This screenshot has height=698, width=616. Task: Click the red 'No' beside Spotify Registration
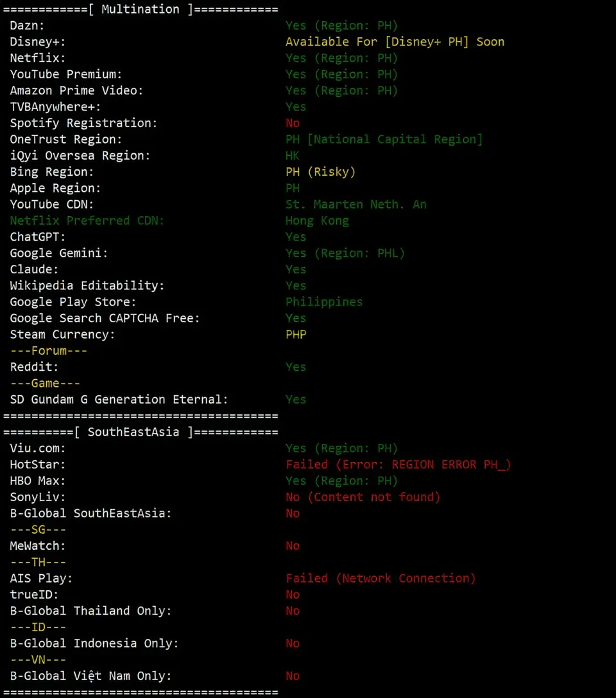coord(293,123)
